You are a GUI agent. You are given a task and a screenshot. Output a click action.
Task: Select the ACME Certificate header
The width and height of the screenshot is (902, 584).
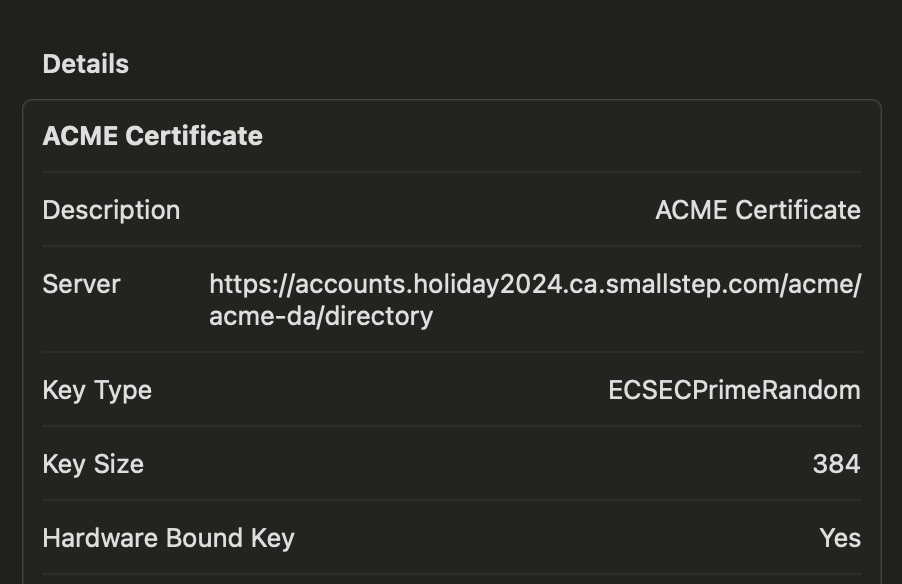(151, 135)
